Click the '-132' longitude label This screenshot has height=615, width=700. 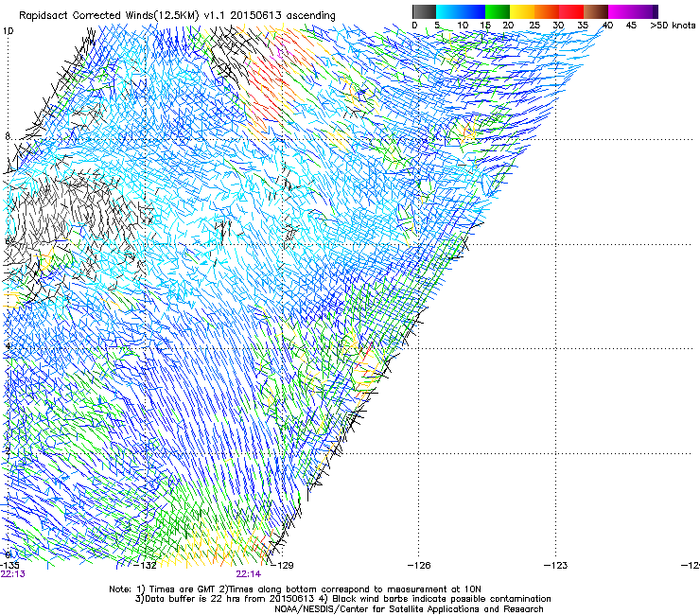[x=146, y=566]
